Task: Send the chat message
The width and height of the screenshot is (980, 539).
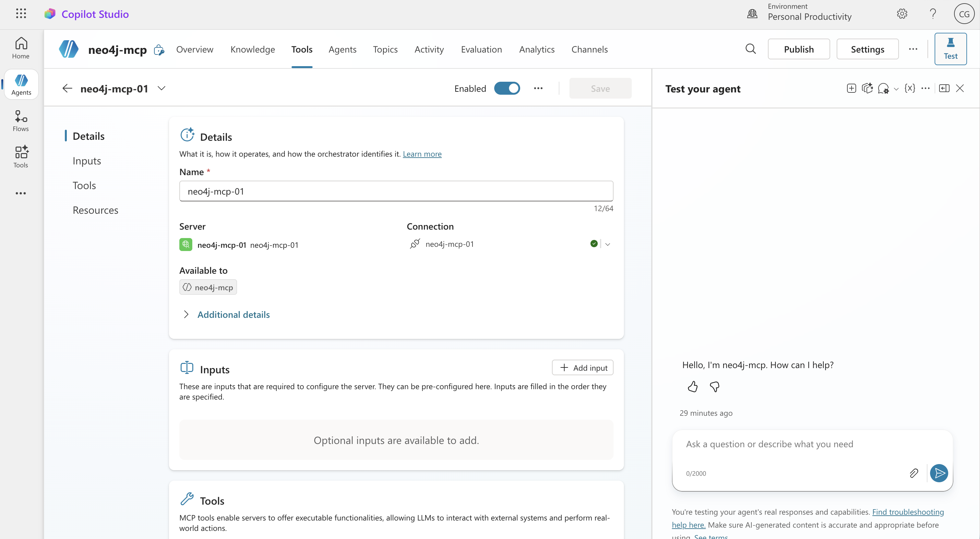Action: click(x=938, y=473)
